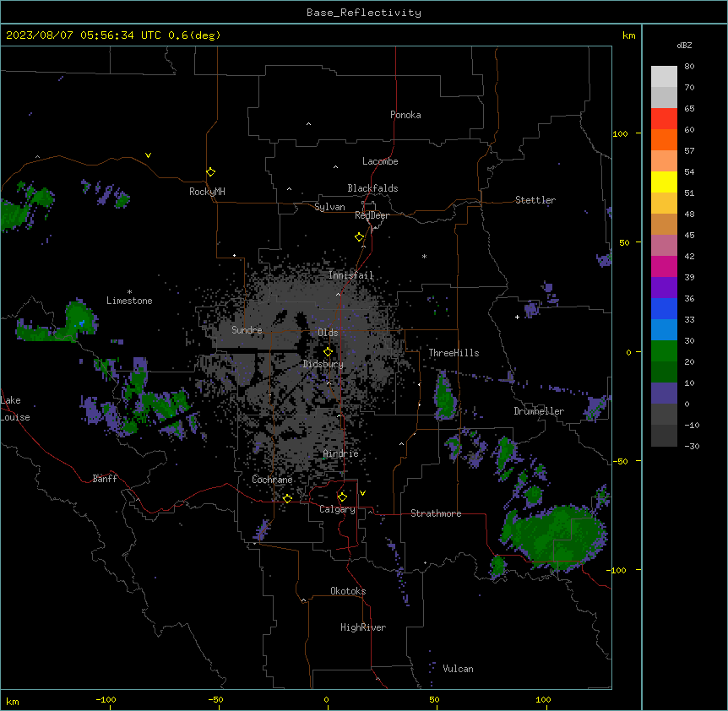The width and height of the screenshot is (728, 711).
Task: Select the asterisk marker east of Innisfail
Action: [x=424, y=256]
